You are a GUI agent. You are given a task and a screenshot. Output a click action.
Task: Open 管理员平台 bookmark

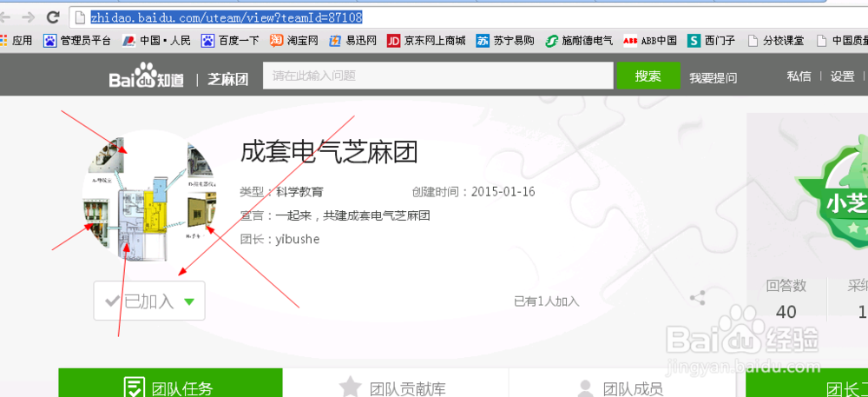[77, 41]
